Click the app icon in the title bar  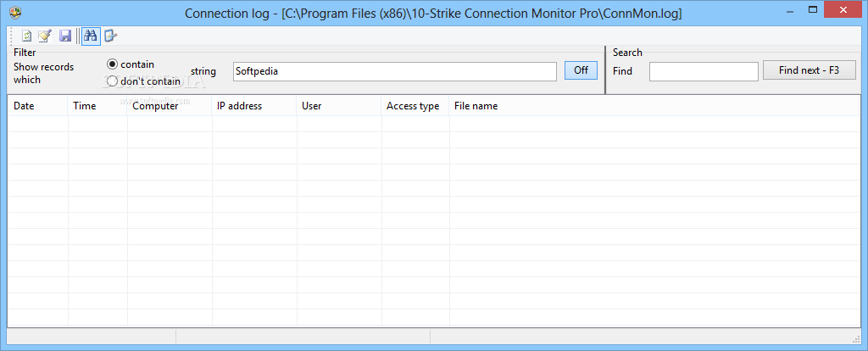point(15,12)
